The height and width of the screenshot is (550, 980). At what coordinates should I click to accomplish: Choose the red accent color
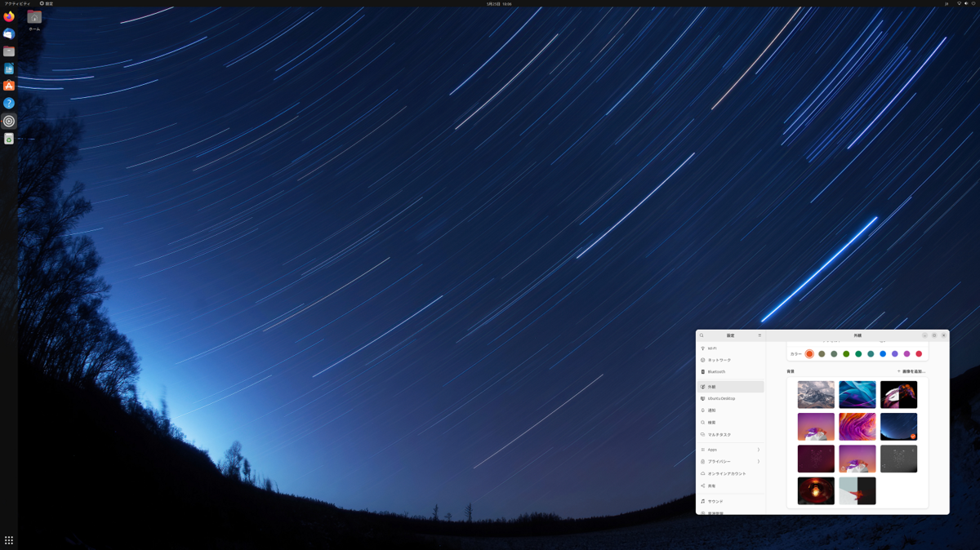pos(919,354)
